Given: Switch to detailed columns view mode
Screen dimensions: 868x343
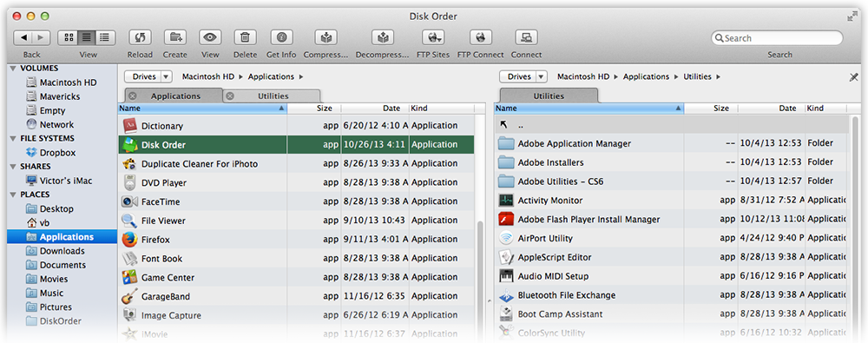Looking at the screenshot, I should point(105,37).
